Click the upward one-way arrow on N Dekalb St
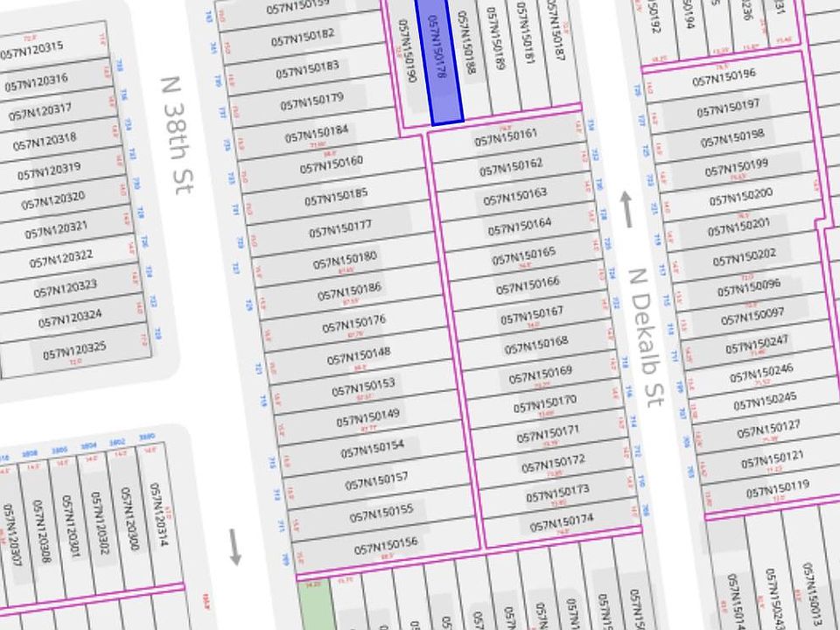The width and height of the screenshot is (840, 630). 626,209
